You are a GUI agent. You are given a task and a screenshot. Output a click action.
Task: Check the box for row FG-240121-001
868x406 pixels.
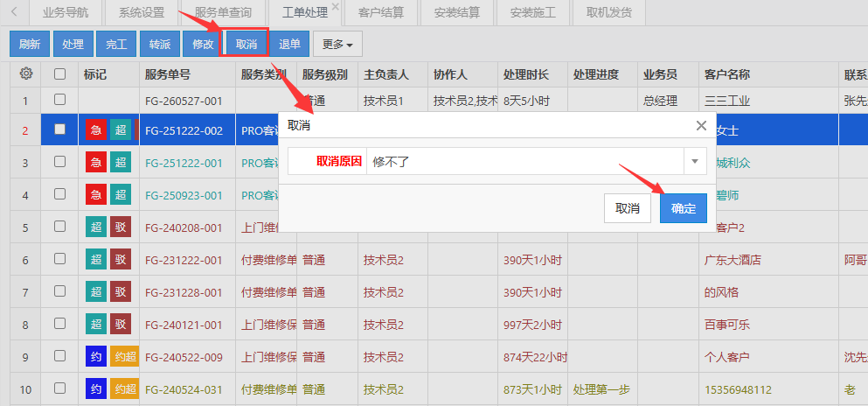(x=59, y=322)
